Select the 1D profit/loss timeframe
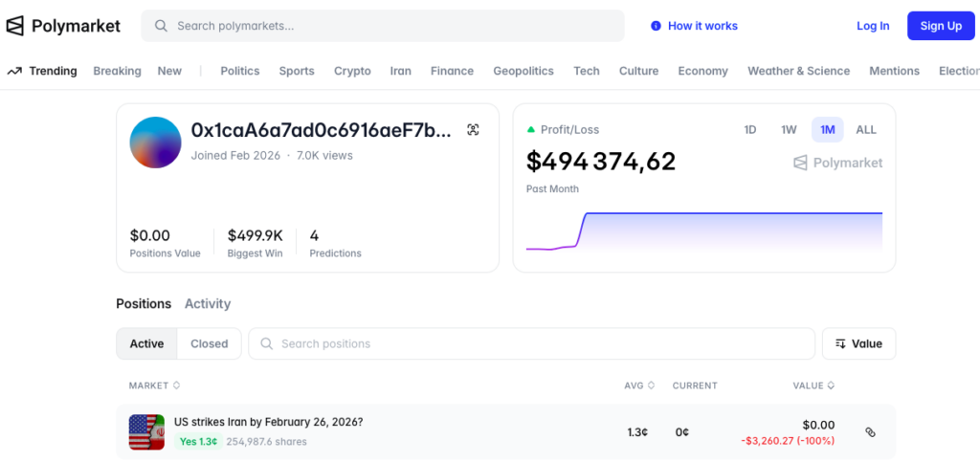Viewport: 980px width, 462px height. [750, 130]
